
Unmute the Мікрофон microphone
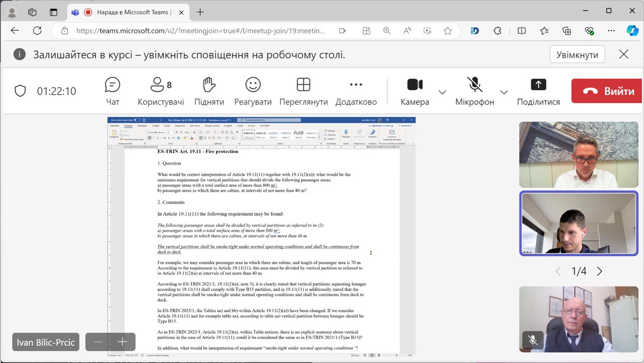[474, 91]
